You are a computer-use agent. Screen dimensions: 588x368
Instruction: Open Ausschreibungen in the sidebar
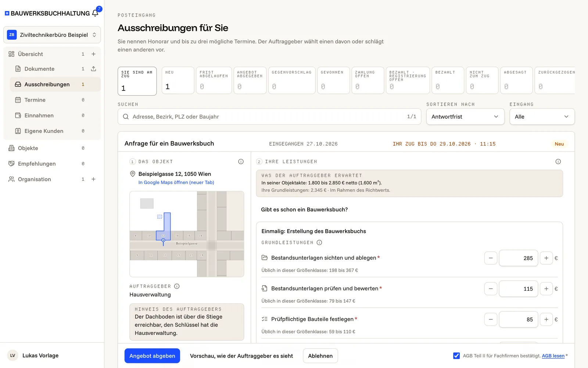point(55,84)
